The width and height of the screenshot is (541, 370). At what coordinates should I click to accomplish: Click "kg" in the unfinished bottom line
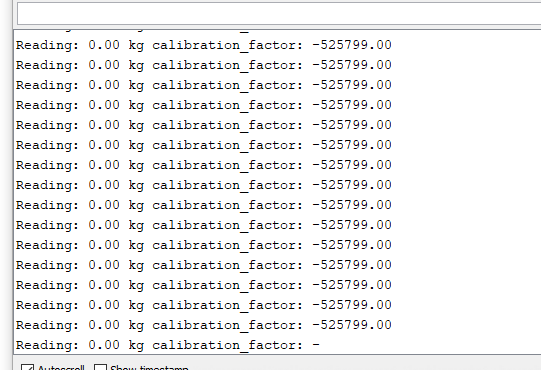136,345
